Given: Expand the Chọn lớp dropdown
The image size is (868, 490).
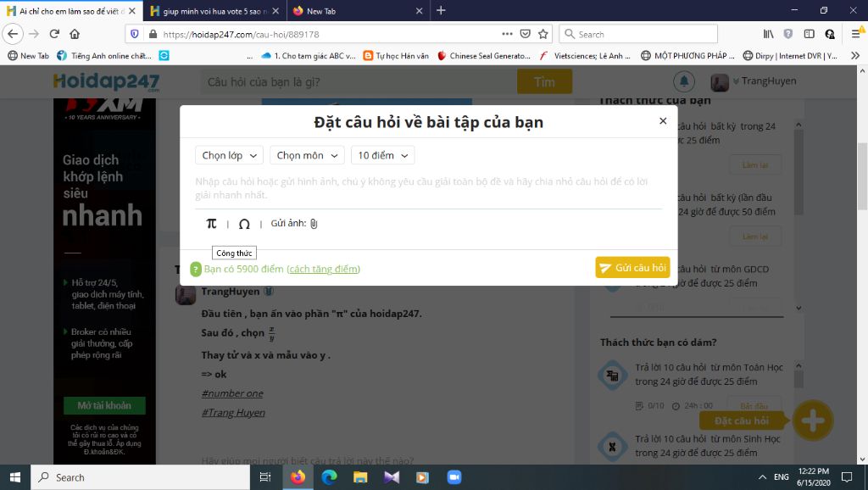Looking at the screenshot, I should click(x=229, y=155).
